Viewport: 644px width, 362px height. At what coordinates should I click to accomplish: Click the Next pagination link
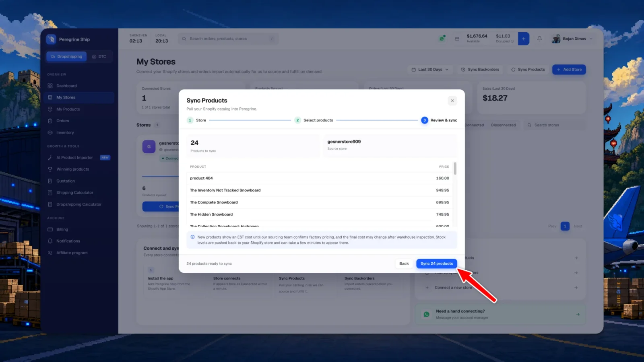[578, 226]
